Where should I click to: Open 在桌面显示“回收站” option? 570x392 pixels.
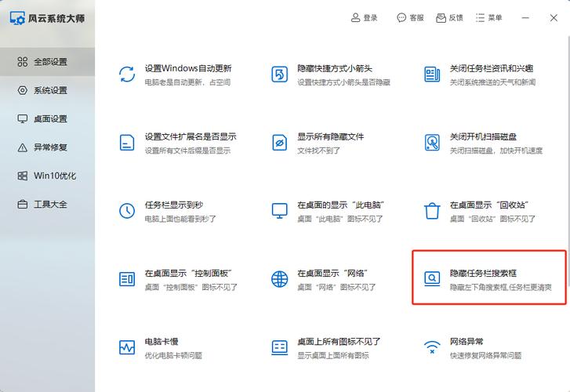tap(489, 205)
